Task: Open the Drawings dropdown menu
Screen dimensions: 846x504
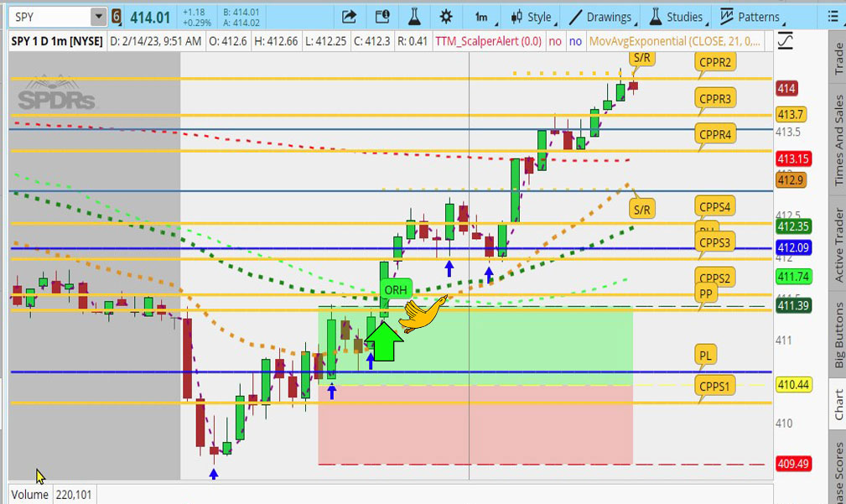Action: (x=601, y=18)
